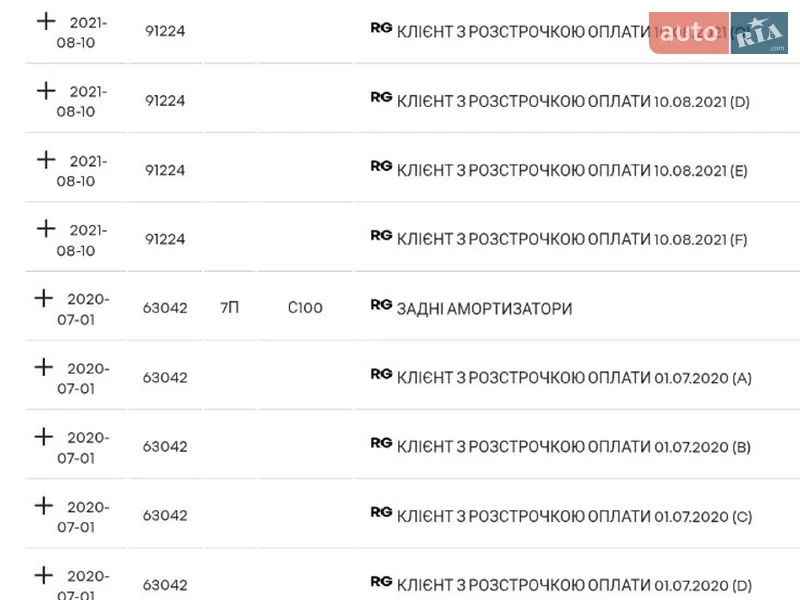Viewport: 800px width, 600px height.
Task: Click the RG icon beside ЗАДНІ АМОРТИЗАТОРИ
Action: coord(381,305)
